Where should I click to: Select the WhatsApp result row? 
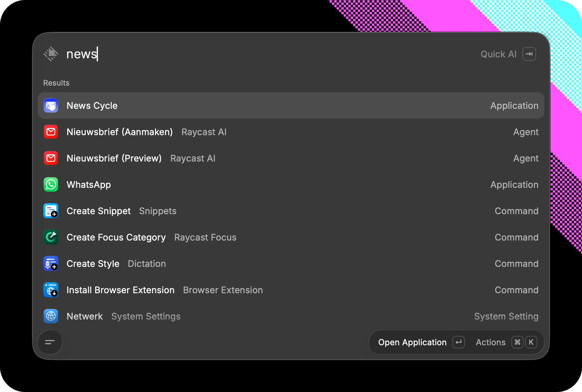(291, 184)
